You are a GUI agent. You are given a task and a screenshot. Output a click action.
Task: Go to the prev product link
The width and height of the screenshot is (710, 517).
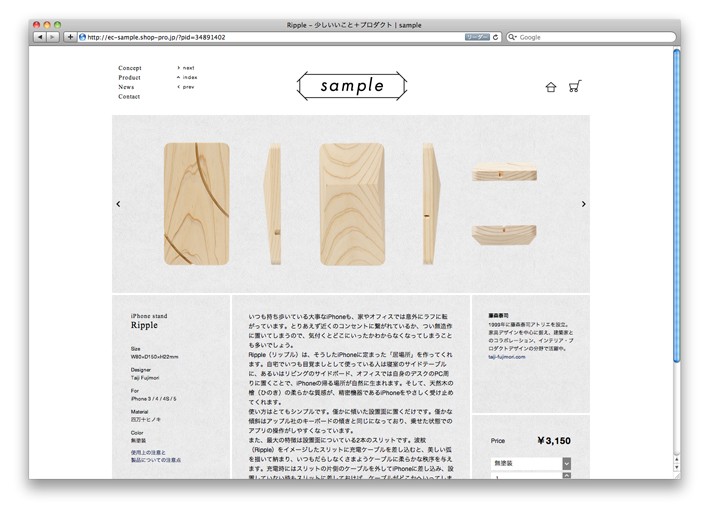188,87
